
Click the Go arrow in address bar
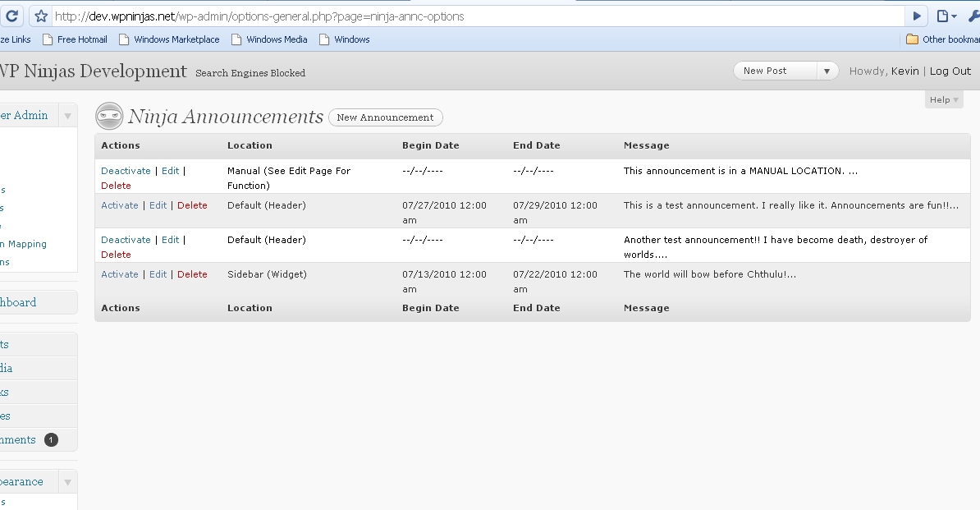click(918, 16)
